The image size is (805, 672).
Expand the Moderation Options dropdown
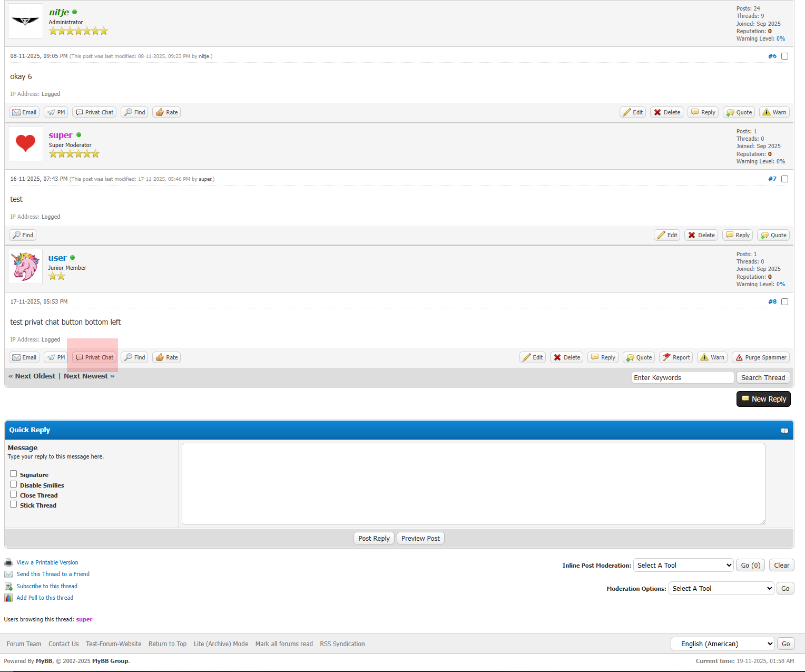721,588
